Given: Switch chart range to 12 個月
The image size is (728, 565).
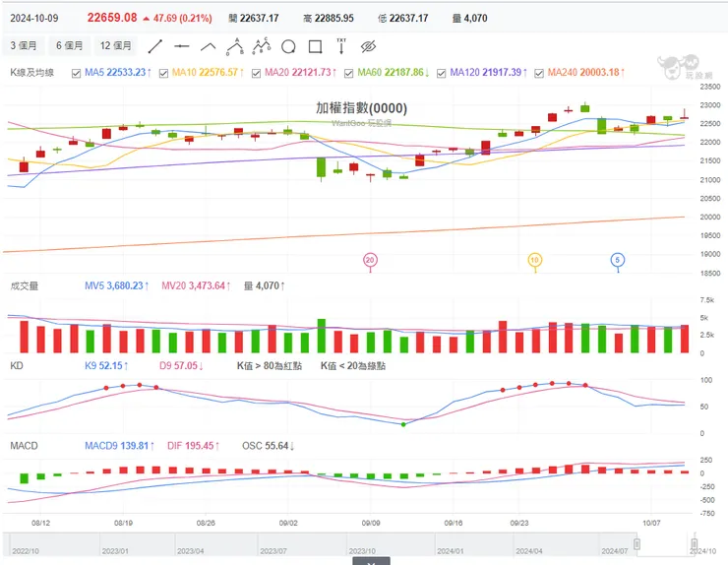Looking at the screenshot, I should point(116,45).
